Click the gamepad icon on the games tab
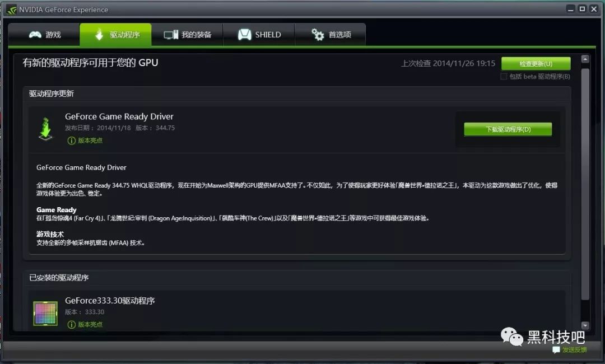Screen dimensions: 605x364 coord(35,35)
